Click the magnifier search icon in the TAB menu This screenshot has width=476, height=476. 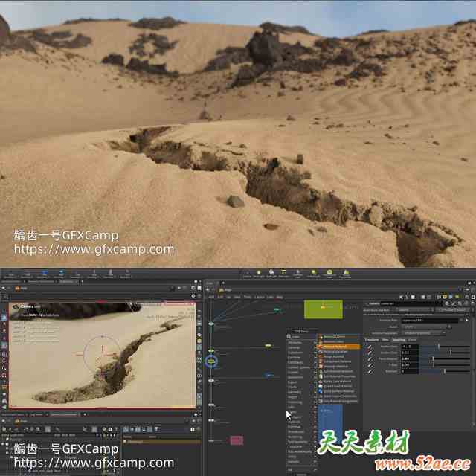click(289, 337)
